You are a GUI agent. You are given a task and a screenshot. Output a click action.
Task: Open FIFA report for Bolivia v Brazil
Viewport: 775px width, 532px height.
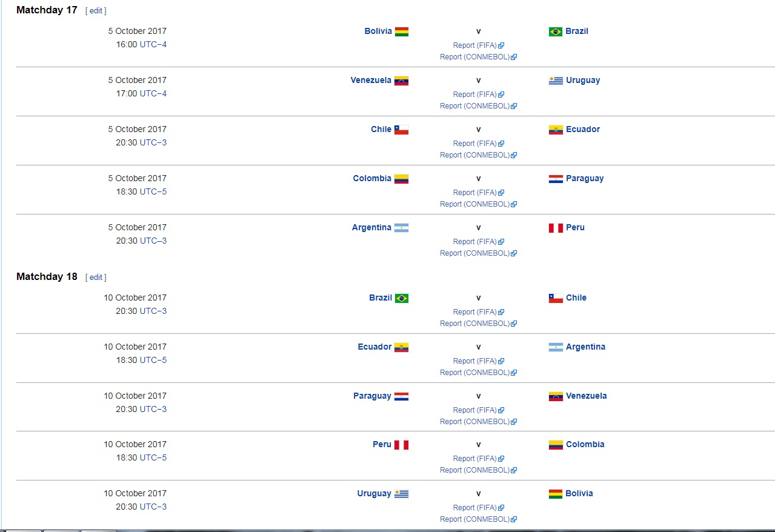coord(474,45)
